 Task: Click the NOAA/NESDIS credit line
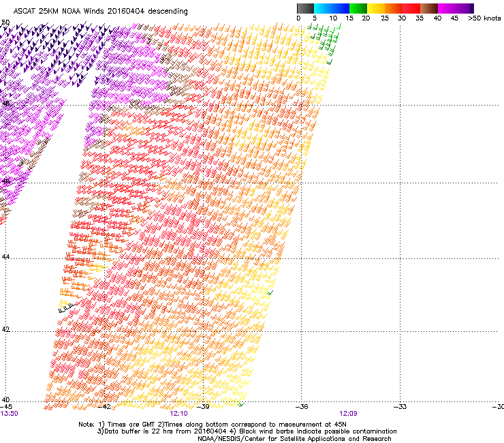294,439
